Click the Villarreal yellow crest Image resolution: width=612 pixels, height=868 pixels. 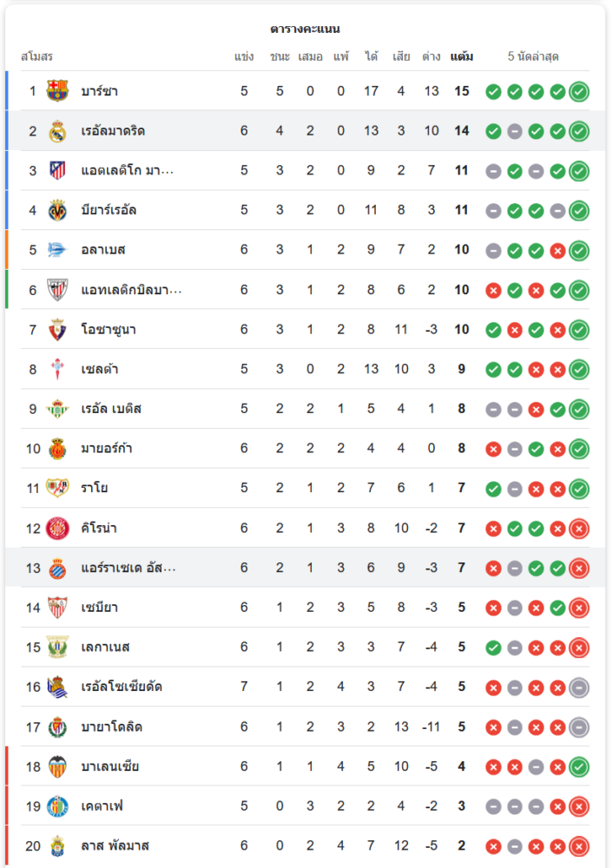tap(57, 210)
